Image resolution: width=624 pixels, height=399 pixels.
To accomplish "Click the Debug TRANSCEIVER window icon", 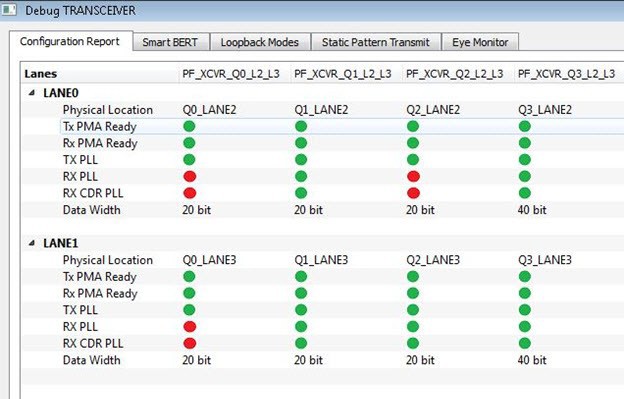I will click(x=9, y=10).
